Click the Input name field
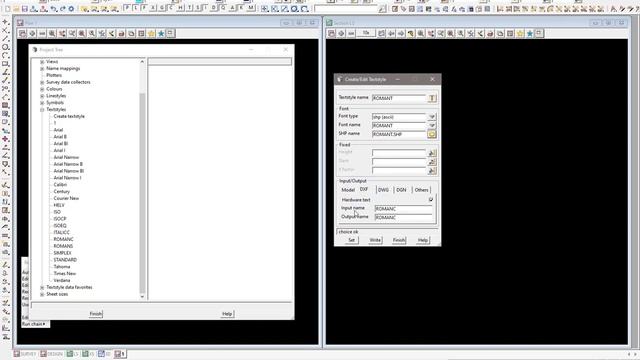 (x=403, y=209)
